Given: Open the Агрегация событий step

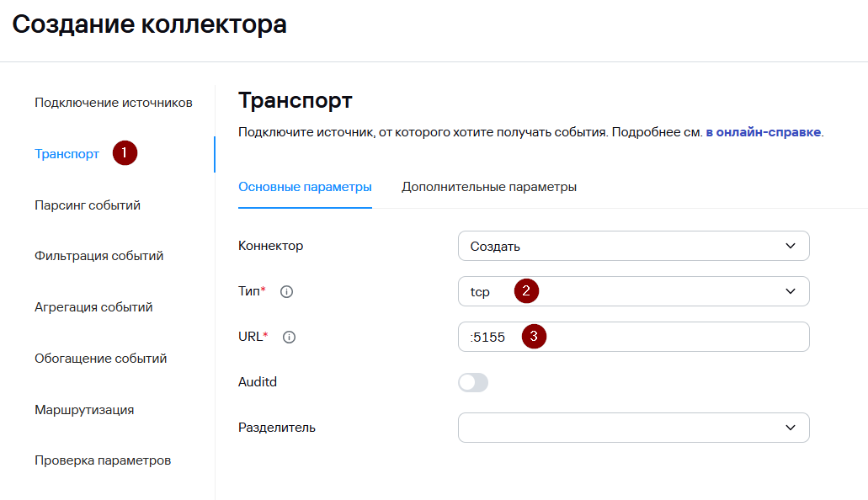Looking at the screenshot, I should [x=93, y=307].
